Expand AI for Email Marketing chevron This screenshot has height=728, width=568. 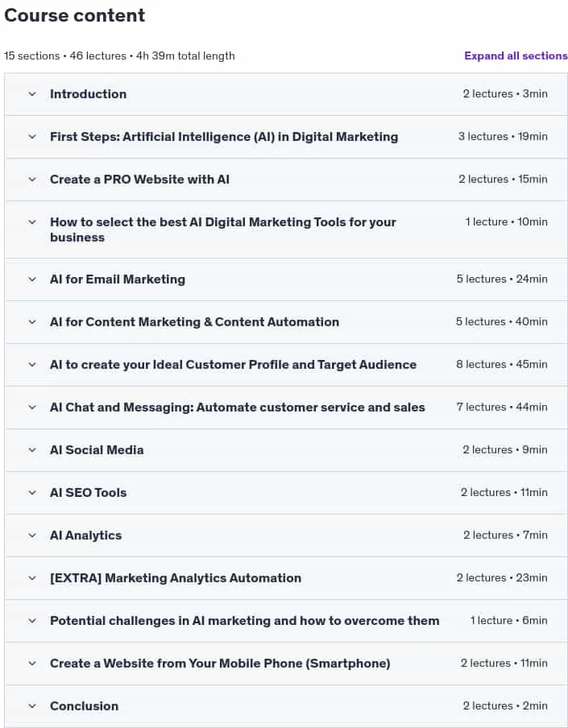point(32,279)
